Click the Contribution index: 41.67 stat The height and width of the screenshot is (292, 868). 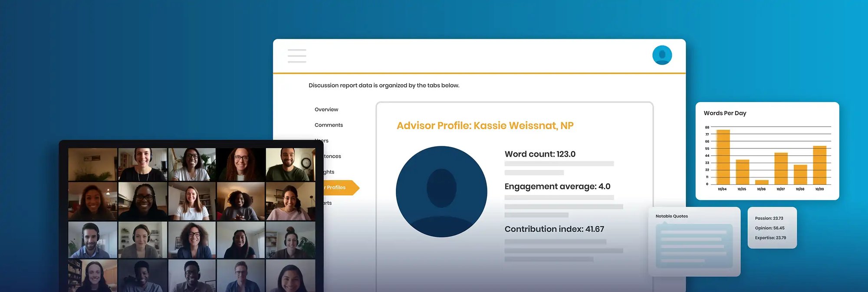554,229
